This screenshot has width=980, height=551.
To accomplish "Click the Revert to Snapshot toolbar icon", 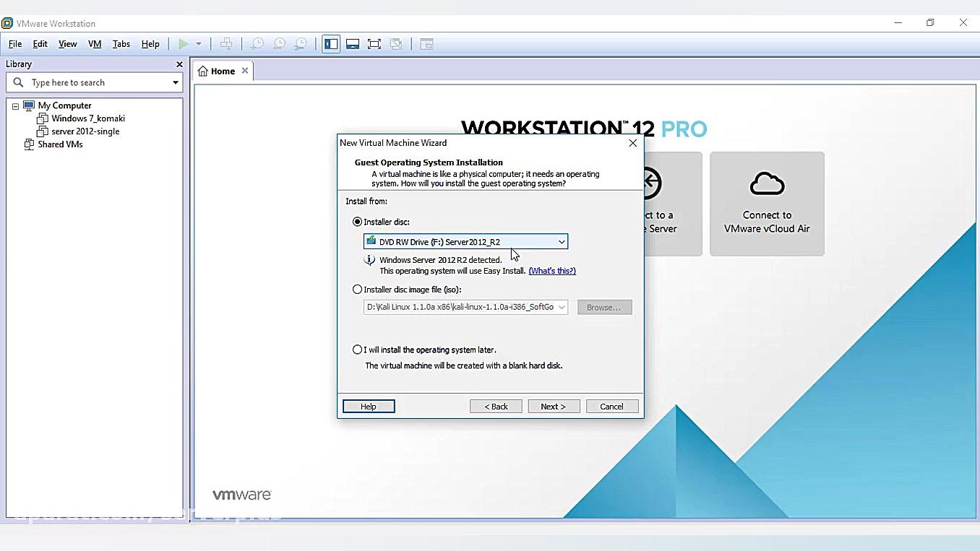I will pyautogui.click(x=279, y=44).
